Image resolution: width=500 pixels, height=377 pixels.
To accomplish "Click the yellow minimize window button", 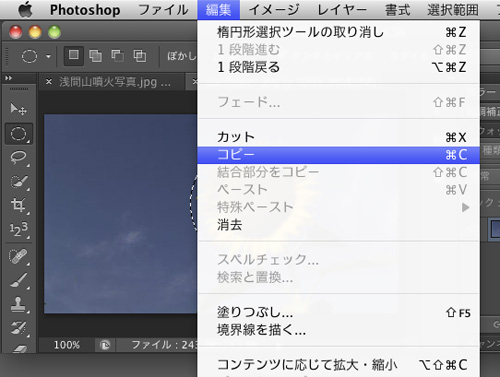I will [x=35, y=32].
